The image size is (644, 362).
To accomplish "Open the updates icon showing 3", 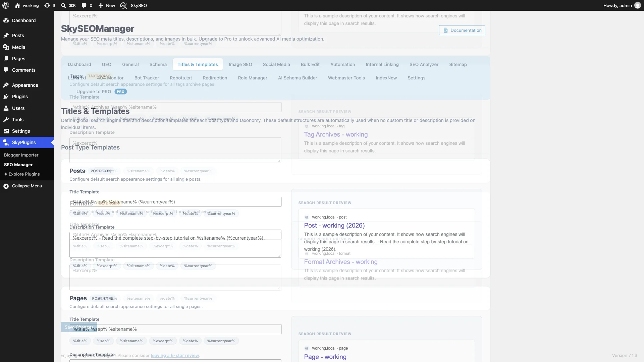I will coord(50,5).
